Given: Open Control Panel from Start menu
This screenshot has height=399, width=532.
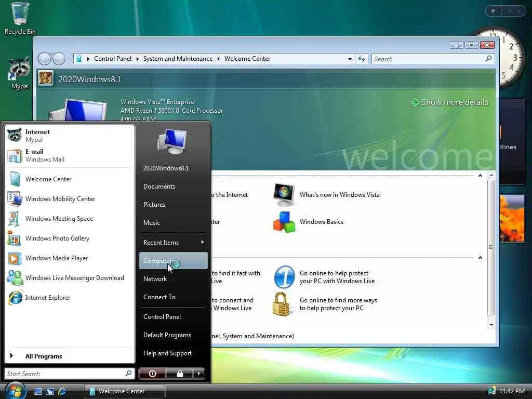Looking at the screenshot, I should 173,316.
